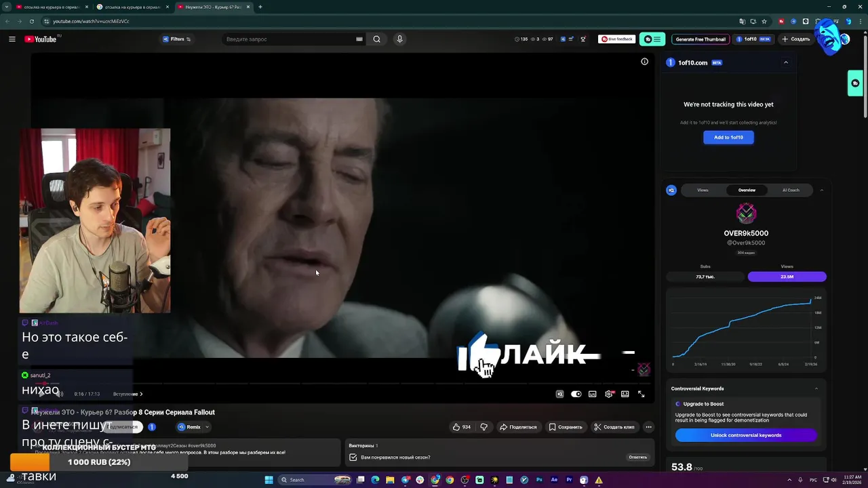Click 'Сохранить' save button
868x488 pixels.
coord(566,427)
